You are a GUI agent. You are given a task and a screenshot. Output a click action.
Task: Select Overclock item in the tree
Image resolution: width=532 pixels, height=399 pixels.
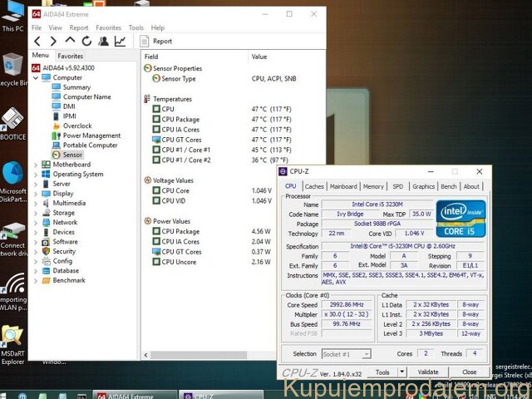click(x=77, y=126)
